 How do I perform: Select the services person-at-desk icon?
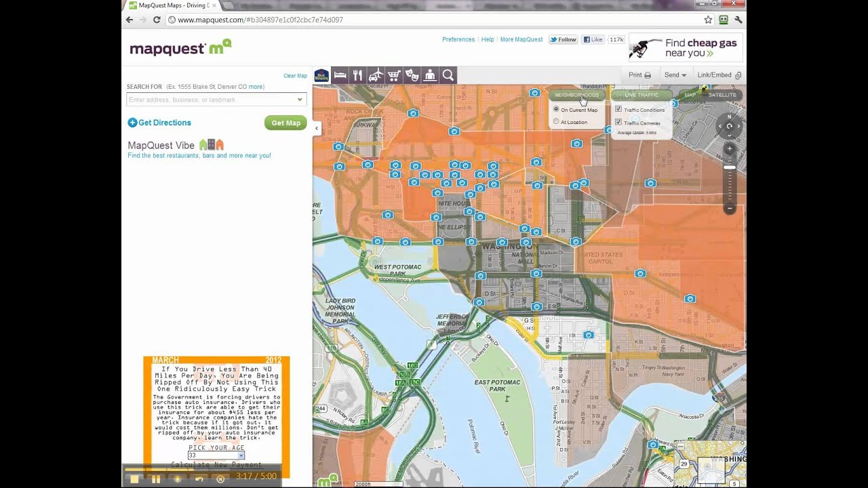tap(430, 75)
